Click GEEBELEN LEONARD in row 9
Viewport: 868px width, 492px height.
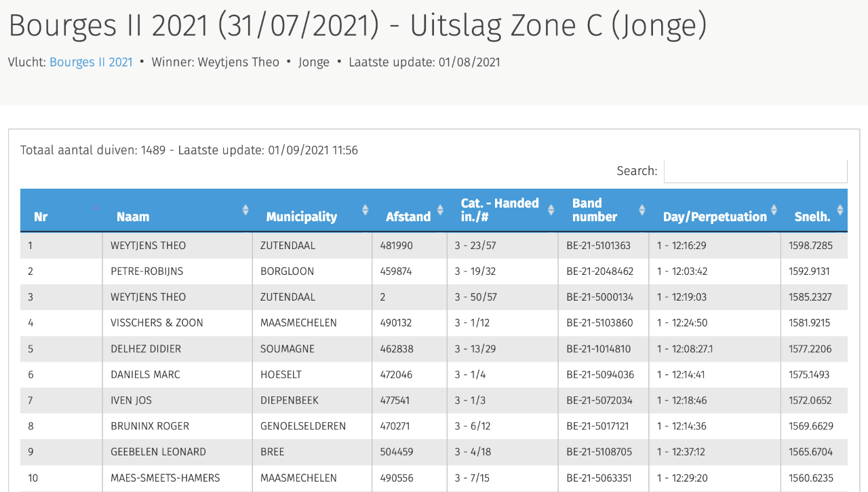pyautogui.click(x=158, y=452)
